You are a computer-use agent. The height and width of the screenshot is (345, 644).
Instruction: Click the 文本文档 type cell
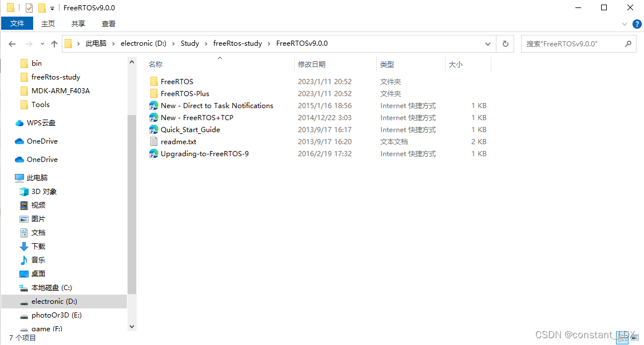[394, 142]
